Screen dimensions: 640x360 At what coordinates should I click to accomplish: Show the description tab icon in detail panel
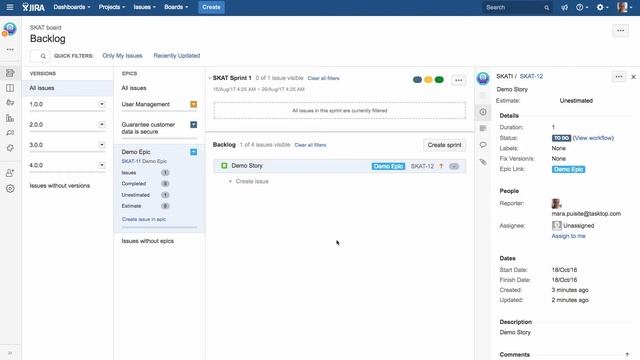483,129
